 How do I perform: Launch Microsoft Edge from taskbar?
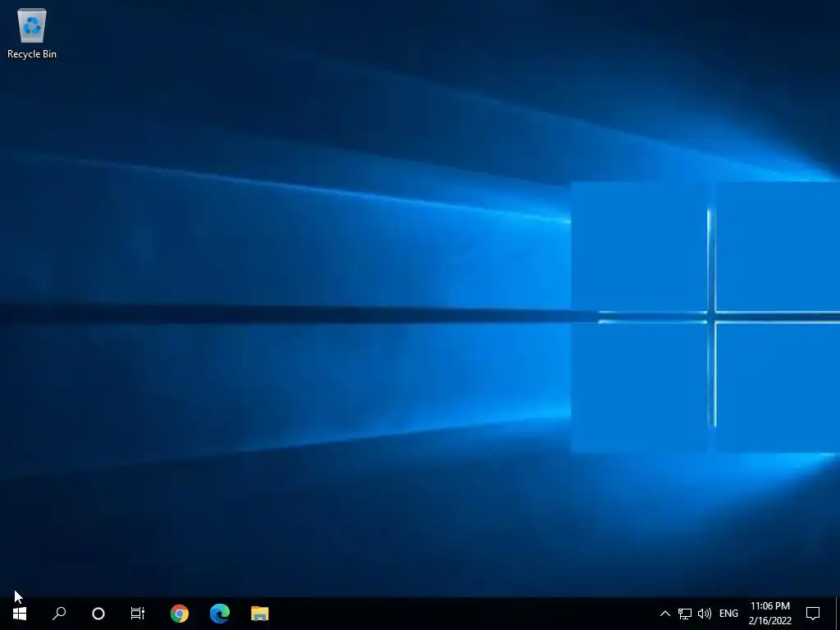pyautogui.click(x=220, y=614)
